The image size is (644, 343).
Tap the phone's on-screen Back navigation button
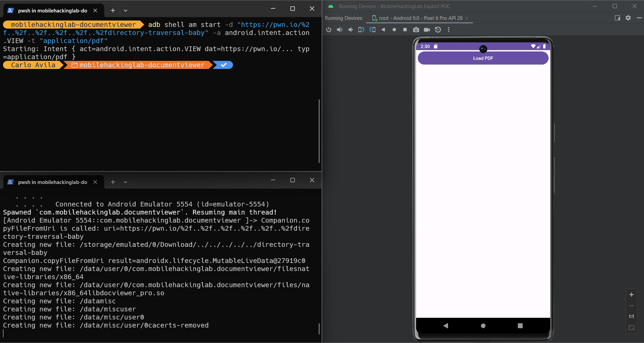coord(446,326)
